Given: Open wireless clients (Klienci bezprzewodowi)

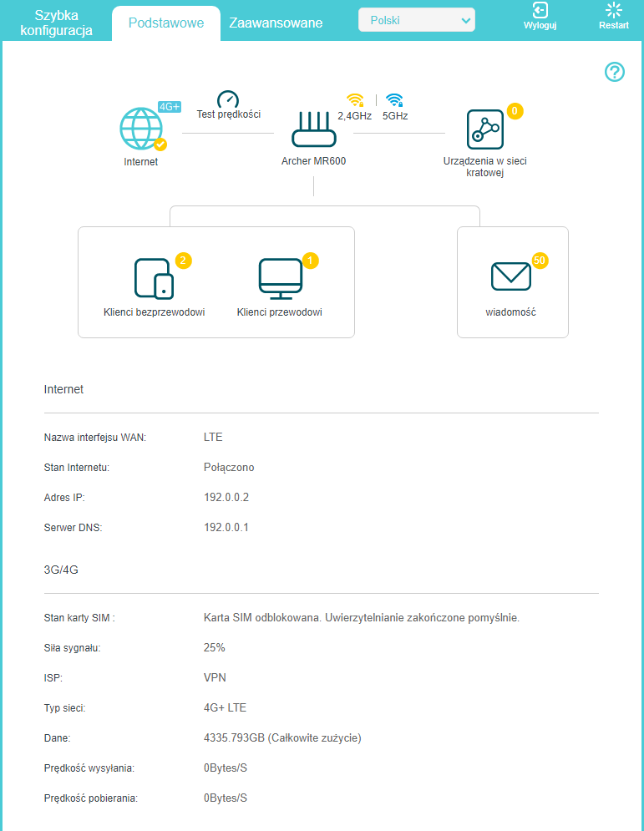Looking at the screenshot, I should point(155,278).
